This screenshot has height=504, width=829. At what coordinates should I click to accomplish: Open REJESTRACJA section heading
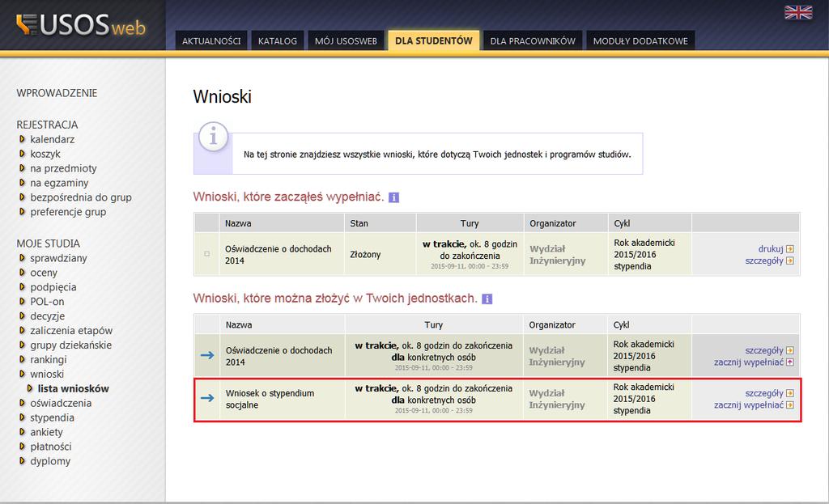[x=47, y=125]
